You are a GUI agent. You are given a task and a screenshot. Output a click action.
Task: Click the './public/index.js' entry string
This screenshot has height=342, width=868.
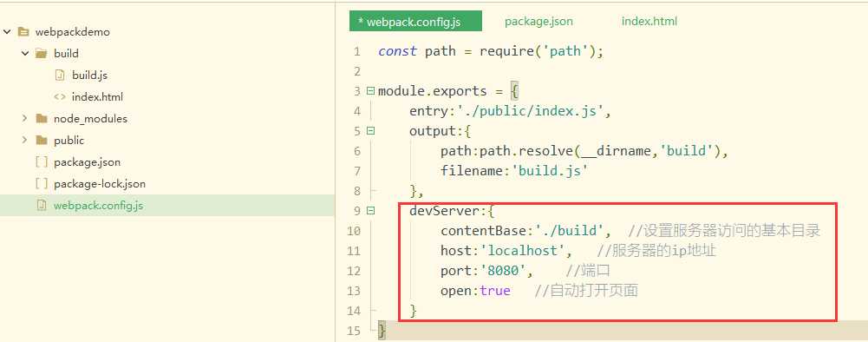[x=530, y=111]
